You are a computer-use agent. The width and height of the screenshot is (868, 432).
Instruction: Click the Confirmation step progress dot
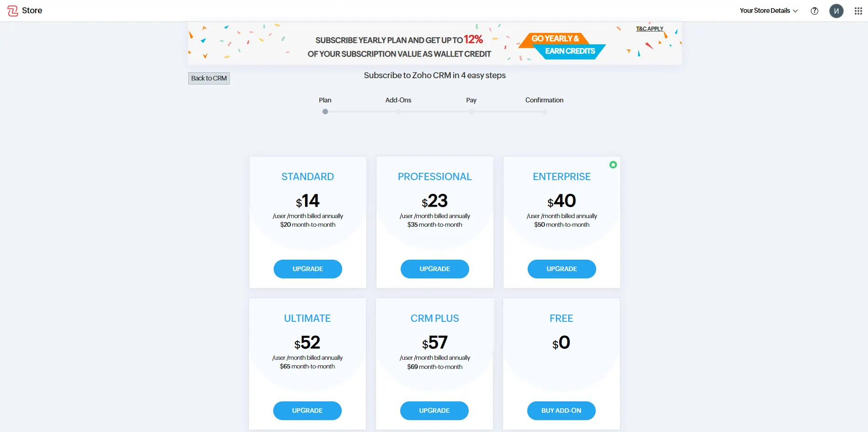pos(545,112)
